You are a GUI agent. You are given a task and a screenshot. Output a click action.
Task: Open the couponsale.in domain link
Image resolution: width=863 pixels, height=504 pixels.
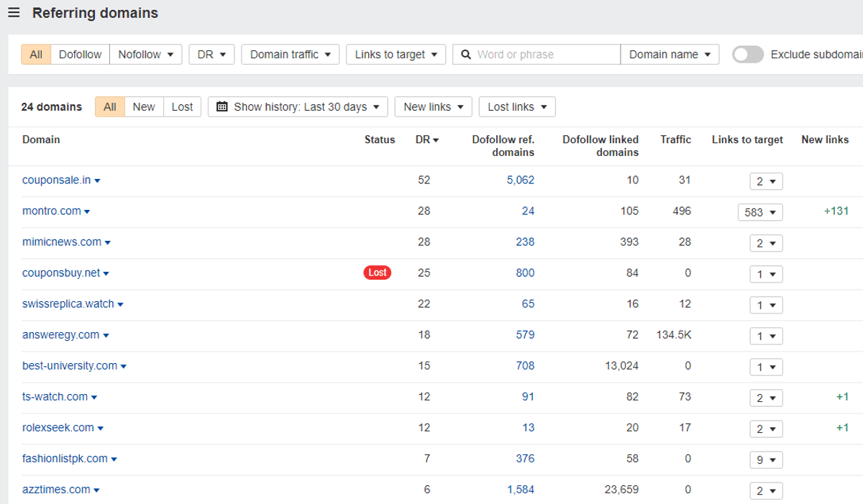[57, 180]
